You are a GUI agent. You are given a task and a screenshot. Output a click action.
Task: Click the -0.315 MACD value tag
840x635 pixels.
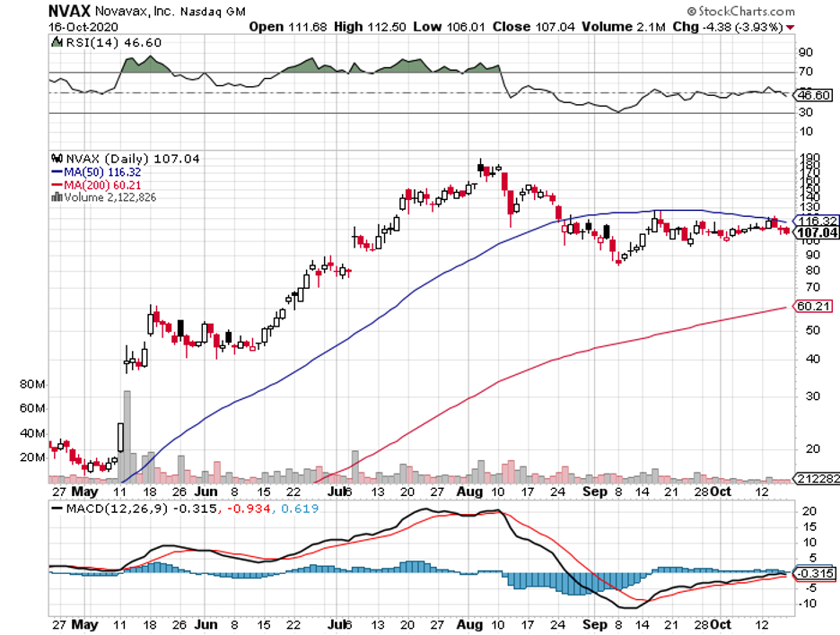click(x=816, y=573)
